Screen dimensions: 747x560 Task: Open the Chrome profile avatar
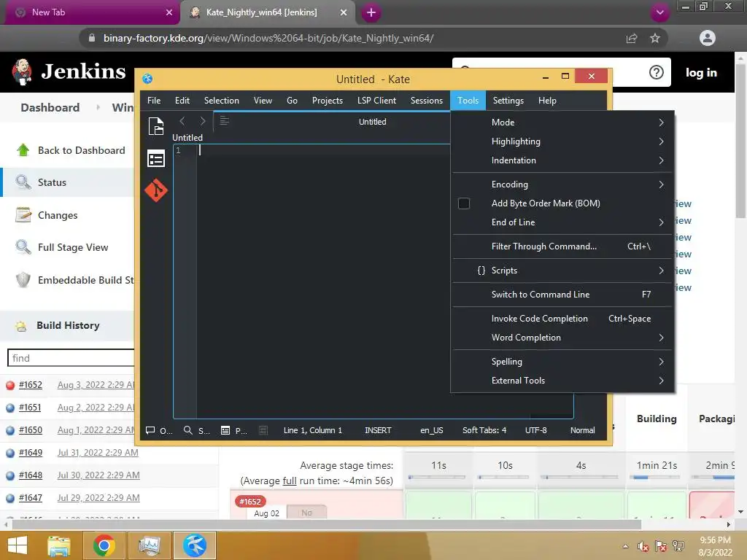pos(708,38)
